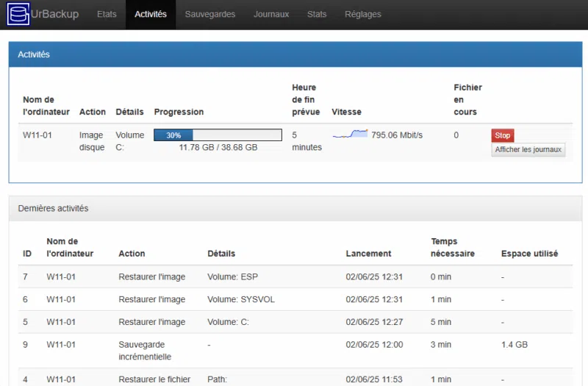Open the Sauvegardes tab
This screenshot has width=588, height=386.
tap(210, 14)
